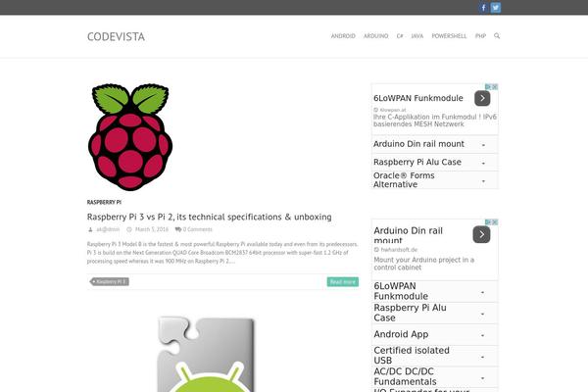The height and width of the screenshot is (392, 588).
Task: Open the 0 Comments link
Action: [198, 229]
